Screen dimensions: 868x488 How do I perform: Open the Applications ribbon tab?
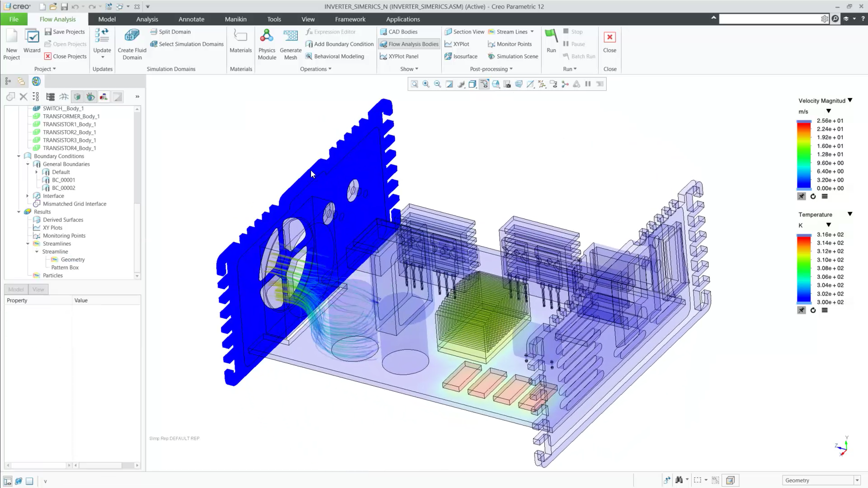tap(403, 19)
